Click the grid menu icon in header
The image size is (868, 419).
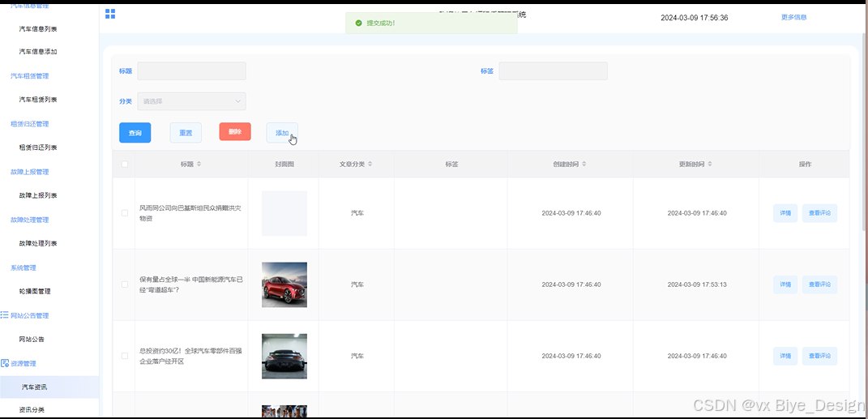click(x=110, y=14)
